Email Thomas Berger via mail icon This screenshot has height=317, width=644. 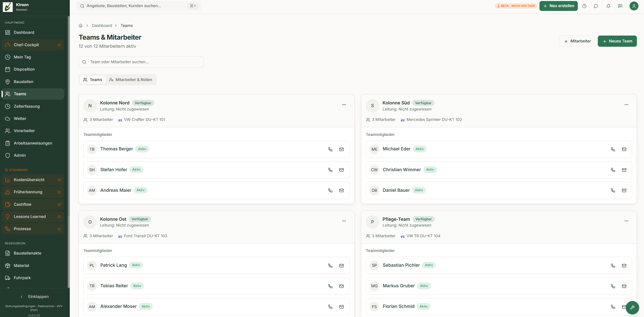(x=341, y=149)
